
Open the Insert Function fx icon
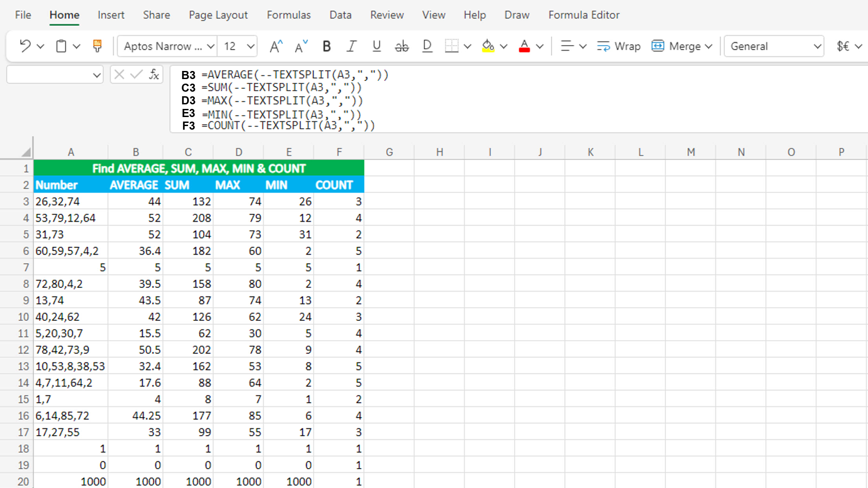click(x=154, y=74)
